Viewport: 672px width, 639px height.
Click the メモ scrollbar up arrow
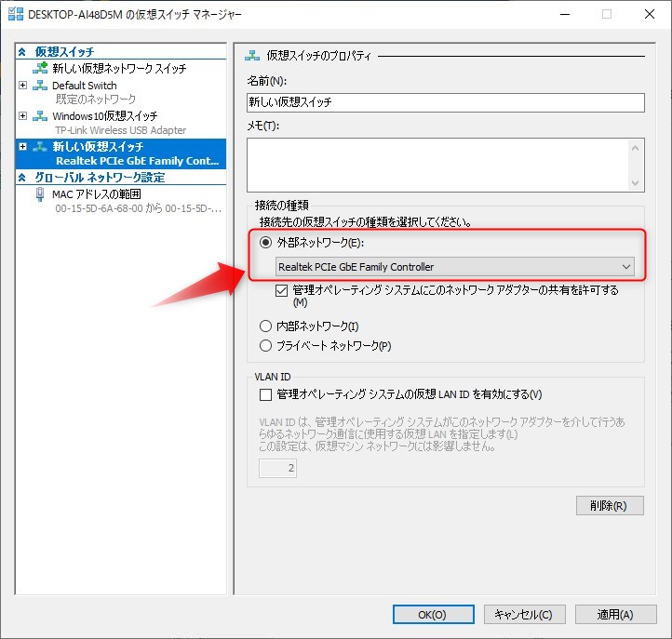click(x=635, y=148)
